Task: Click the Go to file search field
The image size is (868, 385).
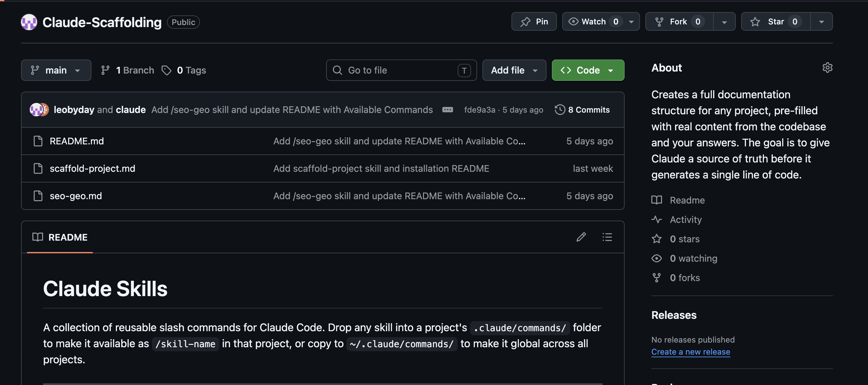Action: coord(401,70)
